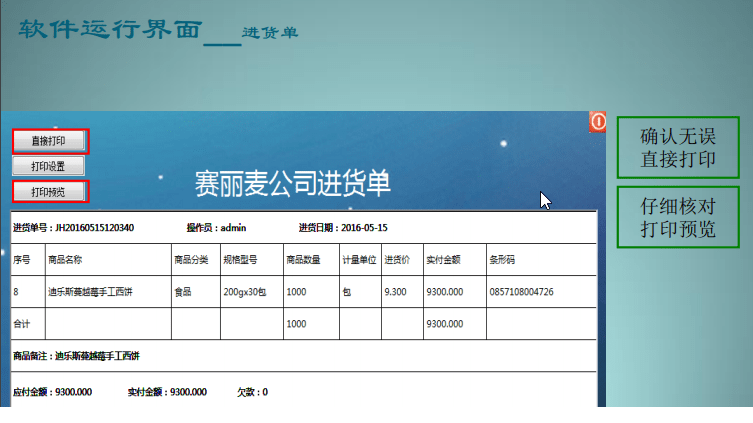Screen dimensions: 753x423
Task: Click the 直接打印 button
Action: tap(49, 141)
